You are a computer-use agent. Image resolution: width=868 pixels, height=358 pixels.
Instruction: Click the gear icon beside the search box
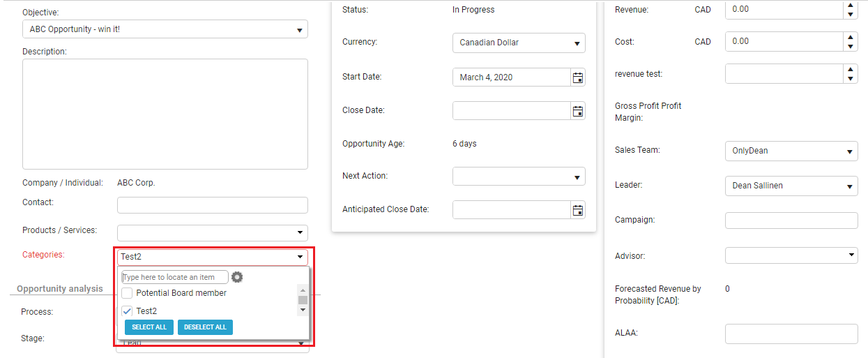coord(237,277)
